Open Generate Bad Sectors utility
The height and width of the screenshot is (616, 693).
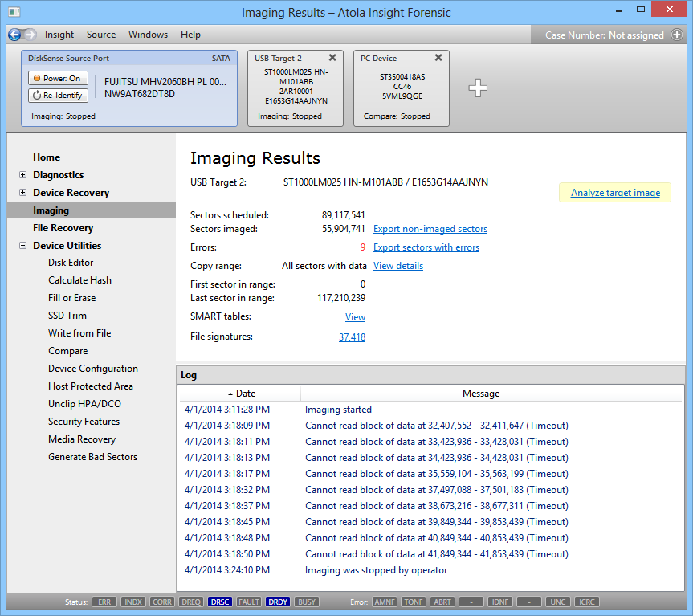coord(93,457)
